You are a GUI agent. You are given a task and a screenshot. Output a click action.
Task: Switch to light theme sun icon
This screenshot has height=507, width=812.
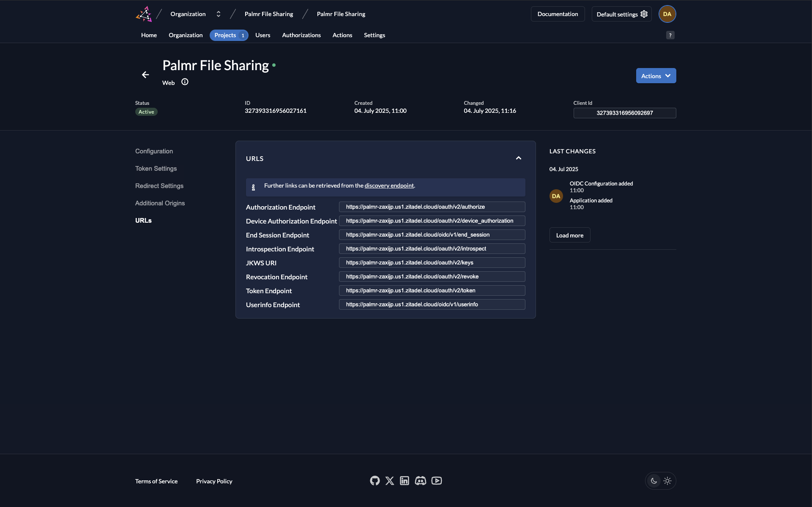[x=667, y=481]
